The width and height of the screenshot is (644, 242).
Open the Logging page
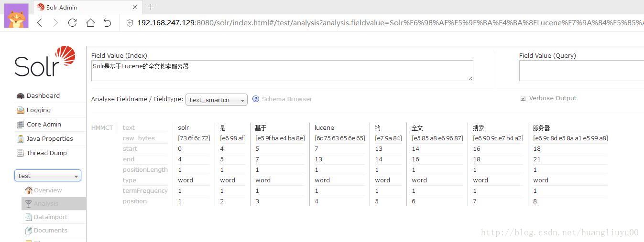click(39, 110)
